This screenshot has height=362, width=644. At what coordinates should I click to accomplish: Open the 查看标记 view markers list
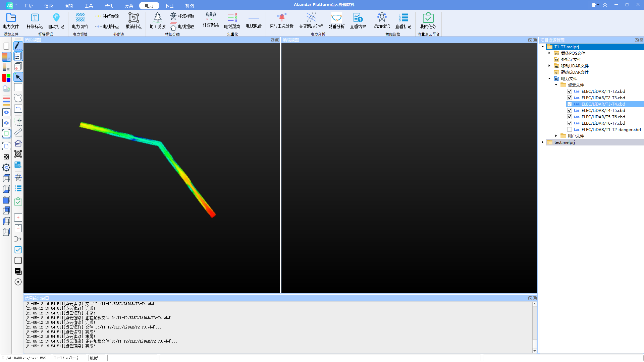403,21
